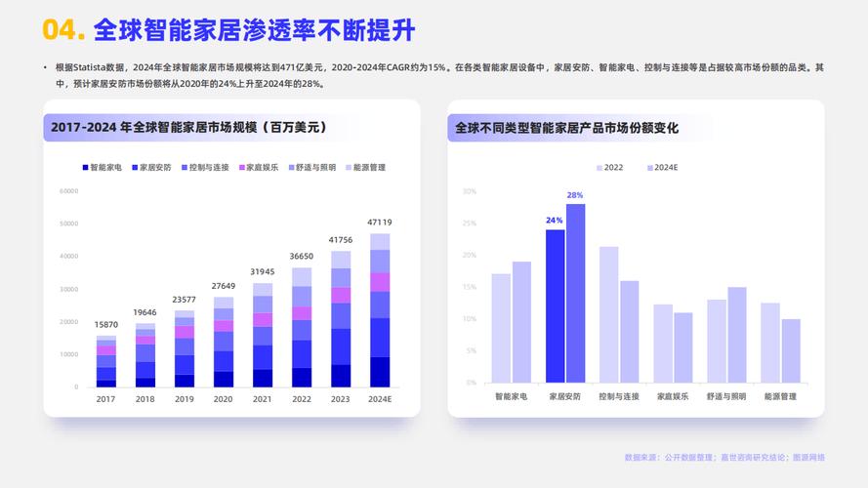Click the 控制与连接 x-axis category label
This screenshot has width=868, height=488.
[619, 397]
